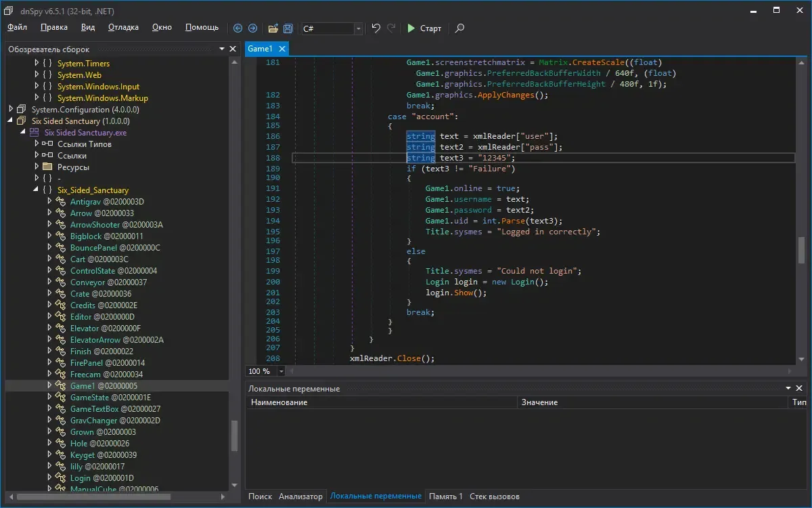Switch to the Анализатор tab
The width and height of the screenshot is (812, 508).
pos(300,496)
